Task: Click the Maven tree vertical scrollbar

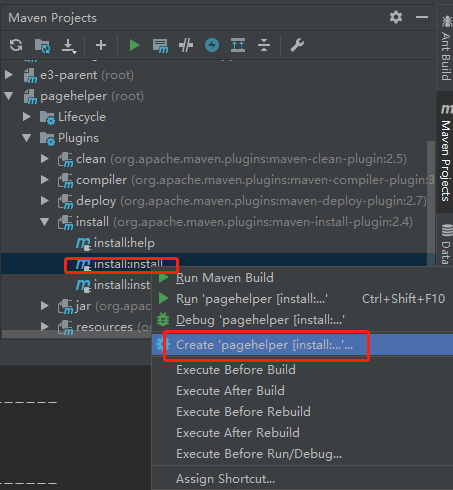Action: (431, 203)
